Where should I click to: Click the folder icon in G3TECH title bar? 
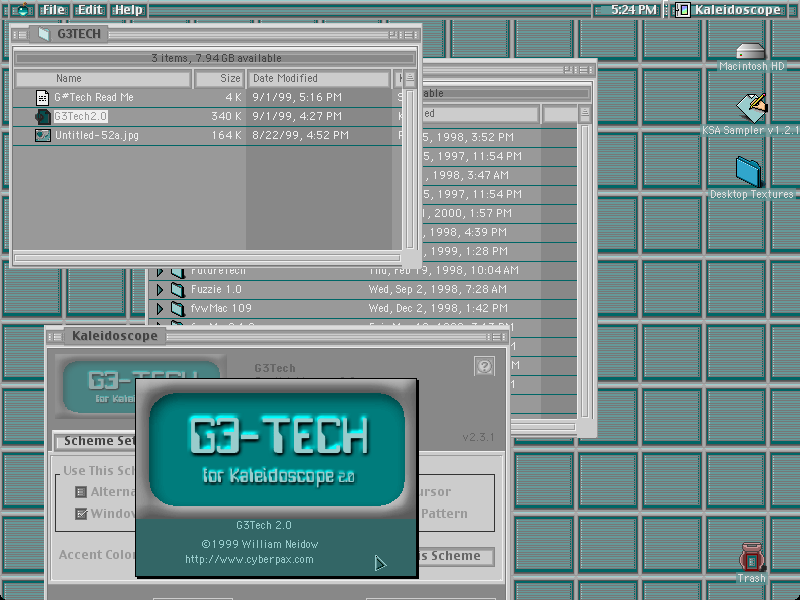pyautogui.click(x=44, y=34)
